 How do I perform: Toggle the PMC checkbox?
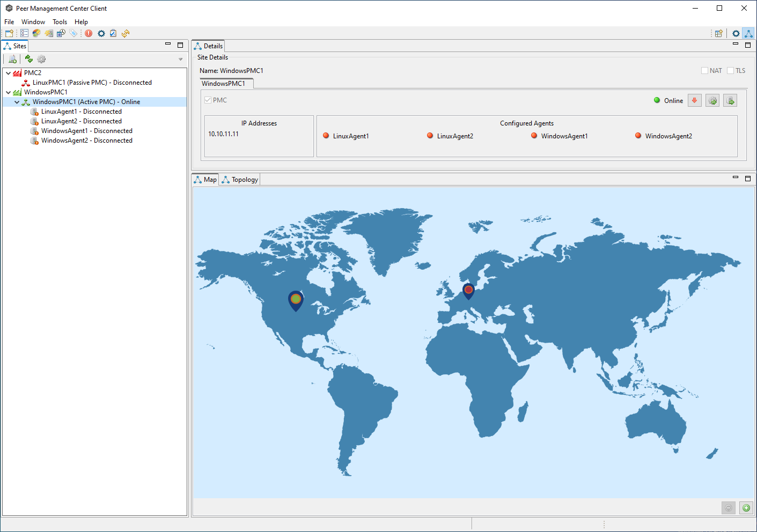click(x=208, y=100)
